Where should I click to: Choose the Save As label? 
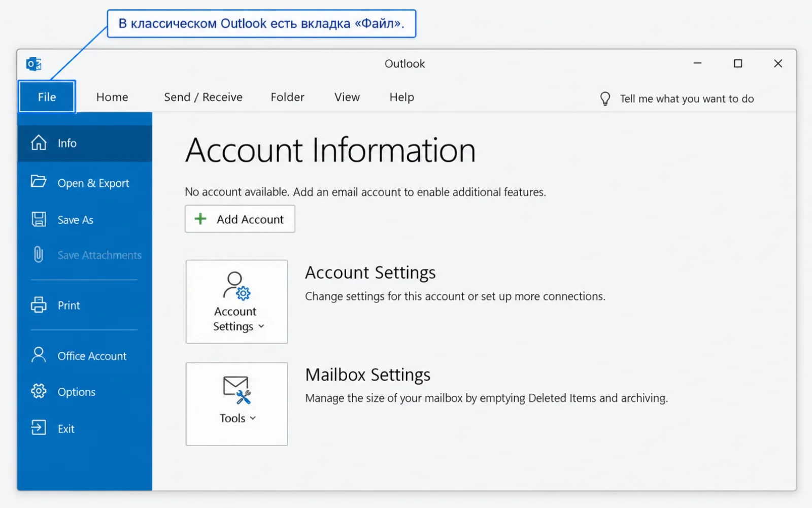pos(75,220)
